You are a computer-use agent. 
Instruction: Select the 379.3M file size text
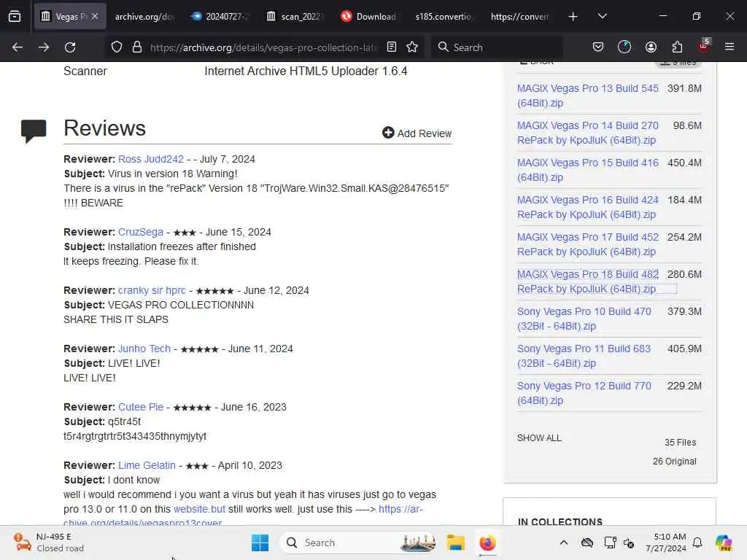coord(684,311)
